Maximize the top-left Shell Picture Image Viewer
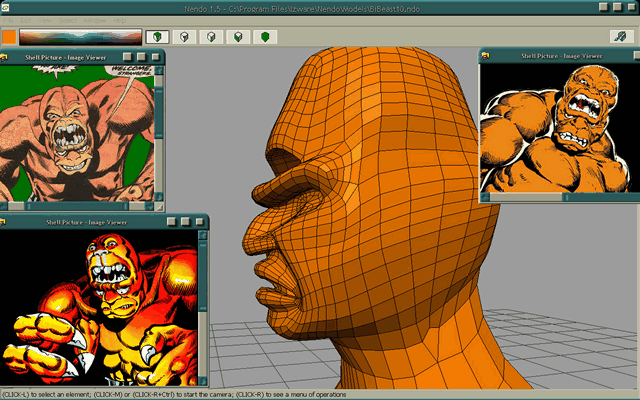The width and height of the screenshot is (640, 400). coord(141,57)
